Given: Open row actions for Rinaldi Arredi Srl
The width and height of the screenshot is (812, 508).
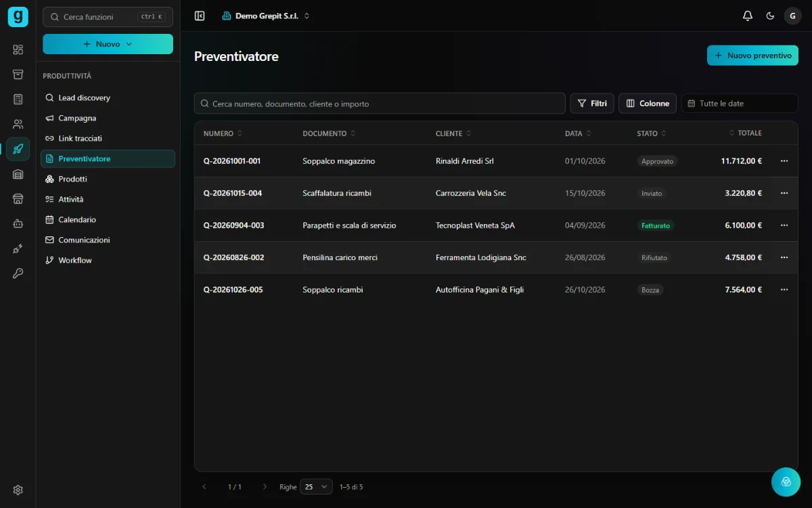Looking at the screenshot, I should tap(784, 161).
